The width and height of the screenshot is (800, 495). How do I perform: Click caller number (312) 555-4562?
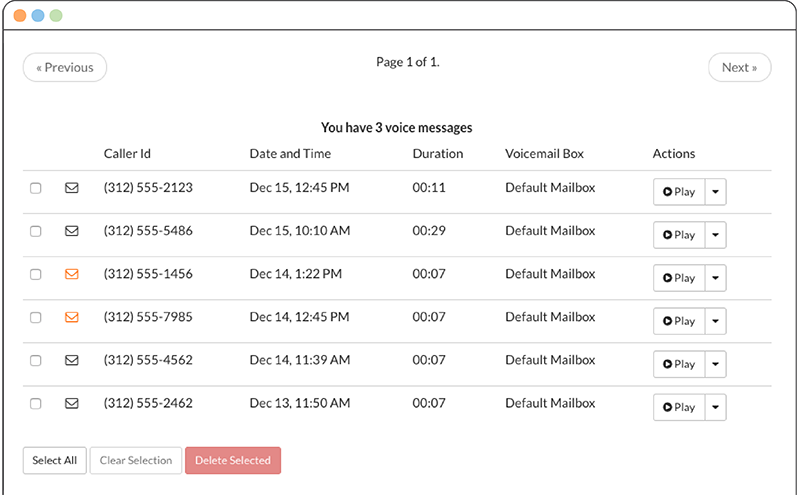[x=148, y=360]
